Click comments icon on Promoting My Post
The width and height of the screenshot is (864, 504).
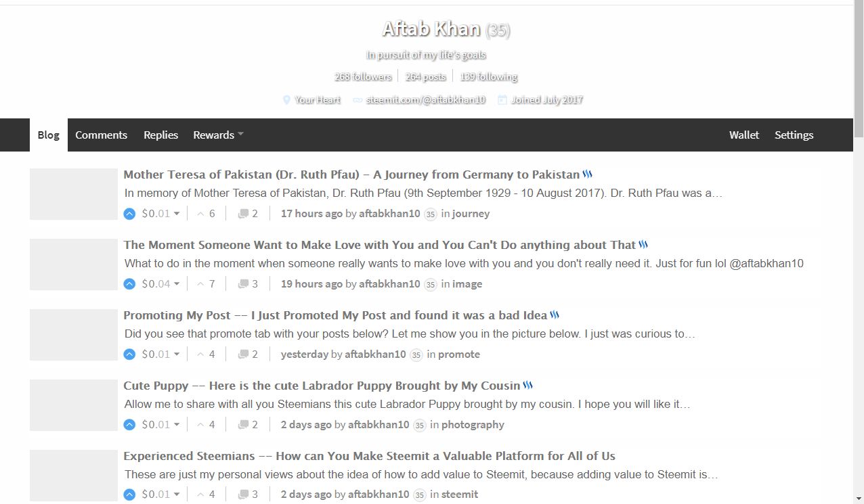[243, 354]
